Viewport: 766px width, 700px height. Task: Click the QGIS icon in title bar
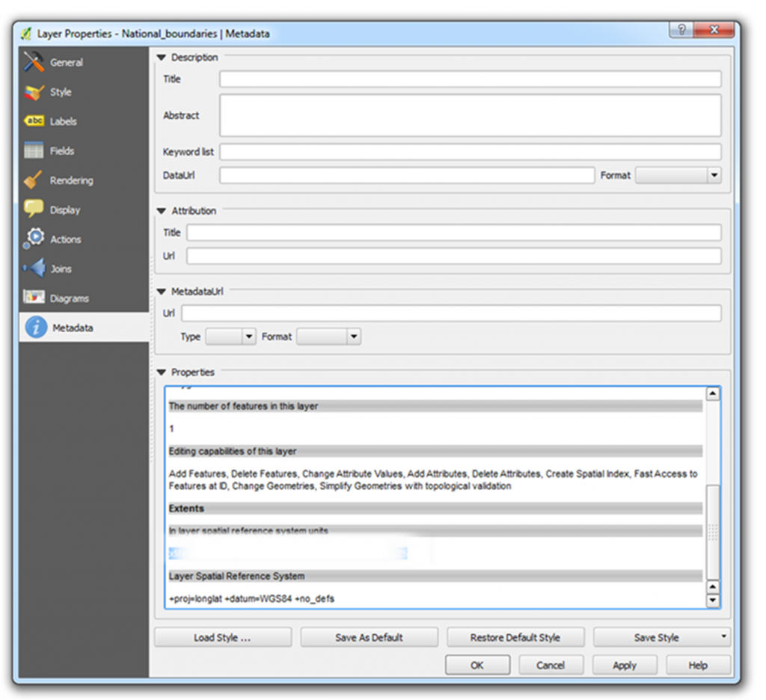pyautogui.click(x=26, y=34)
